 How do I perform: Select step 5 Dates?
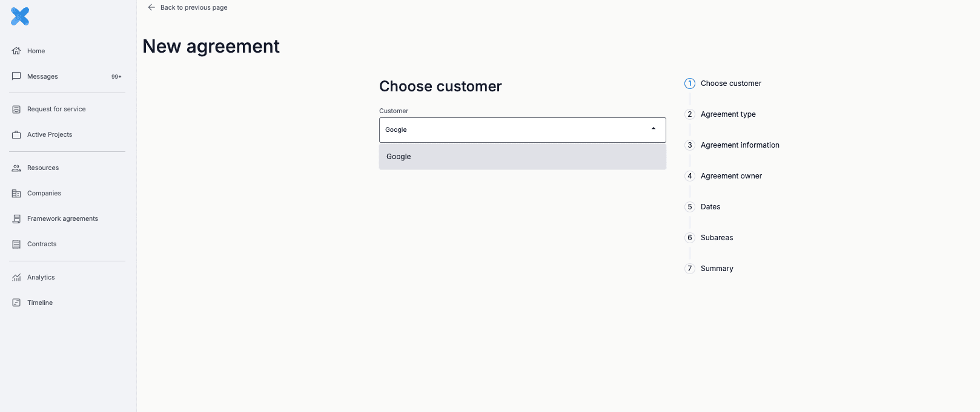[x=710, y=207]
